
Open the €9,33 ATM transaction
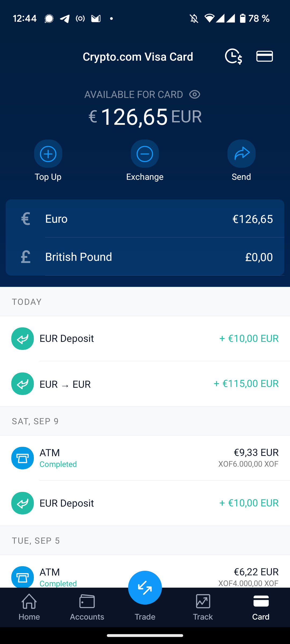pos(145,458)
